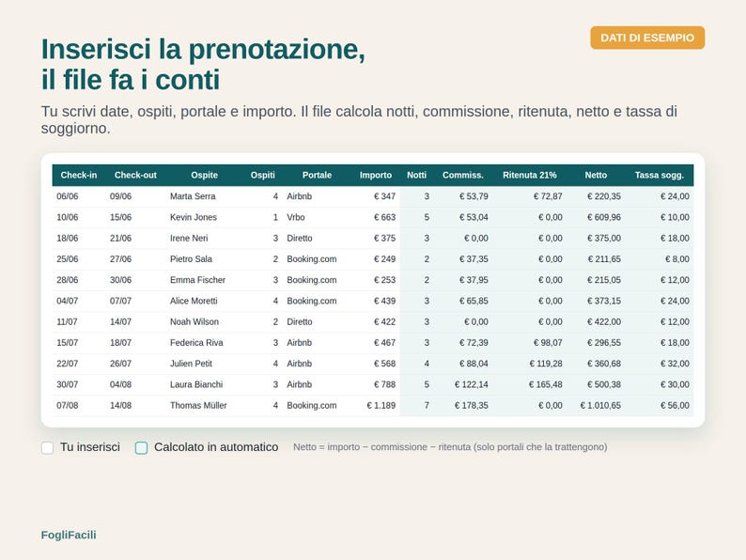The height and width of the screenshot is (560, 746).
Task: Click check-out date 18/07
Action: click(120, 343)
